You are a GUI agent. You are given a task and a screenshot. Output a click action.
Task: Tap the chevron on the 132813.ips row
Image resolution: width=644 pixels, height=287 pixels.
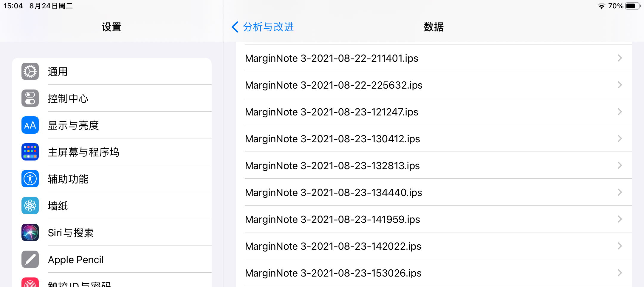click(620, 165)
